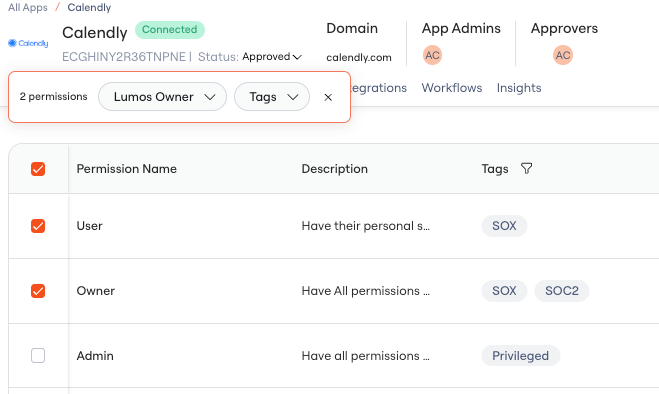Screen dimensions: 659x394
Task: Open the Tags column filter funnel icon
Action: pyautogui.click(x=526, y=169)
